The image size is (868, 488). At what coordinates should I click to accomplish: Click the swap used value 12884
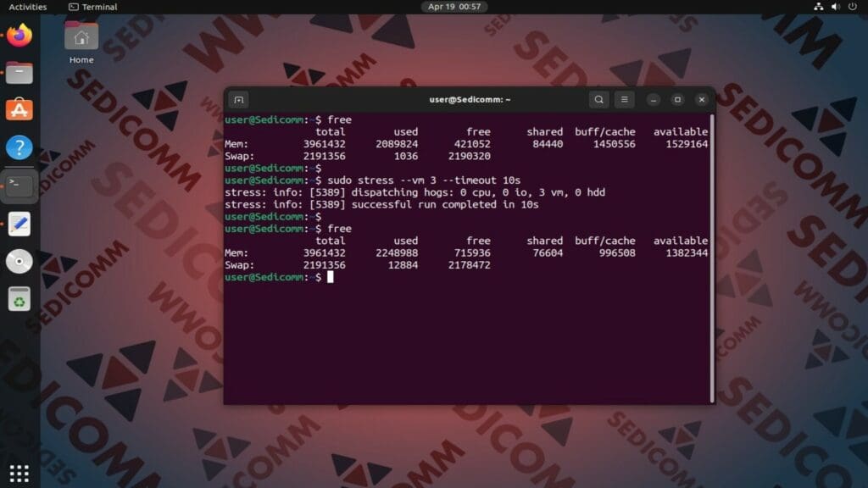(403, 265)
